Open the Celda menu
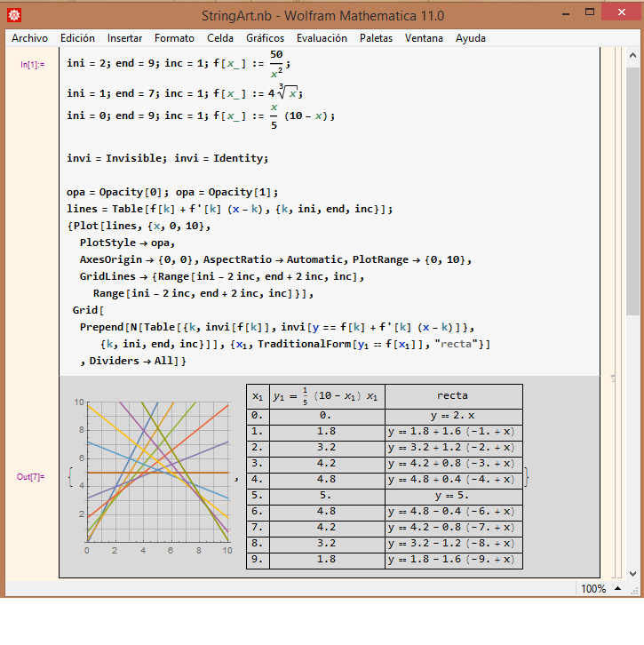This screenshot has width=644, height=645. [220, 38]
